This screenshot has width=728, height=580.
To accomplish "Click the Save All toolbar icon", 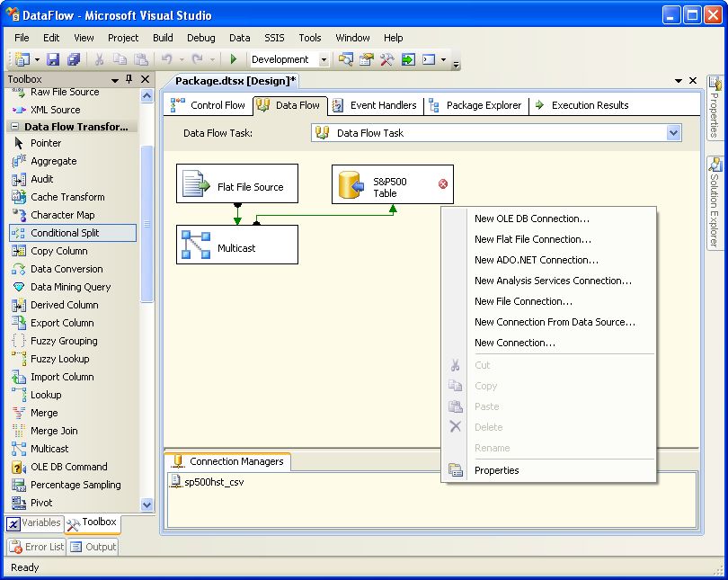I will [x=74, y=59].
